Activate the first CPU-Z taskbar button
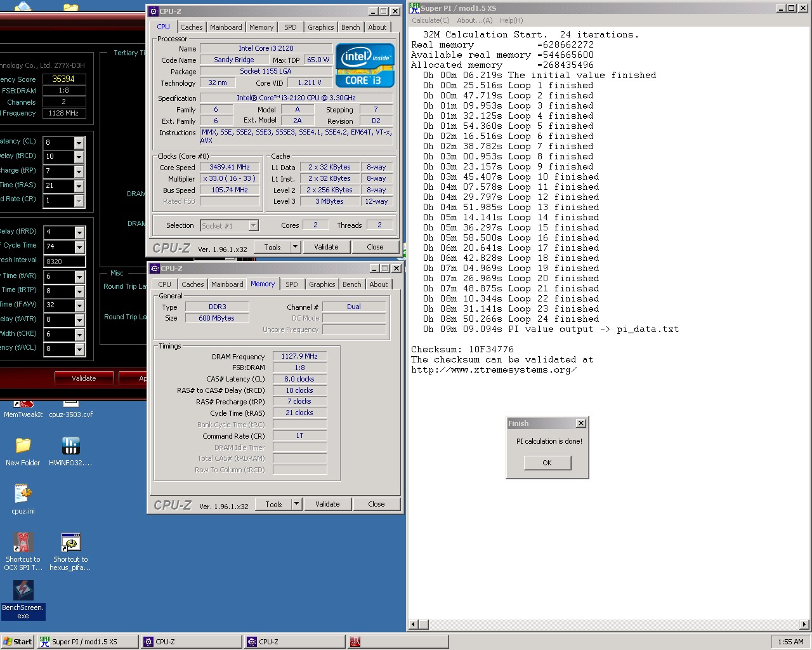Image resolution: width=812 pixels, height=650 pixels. tap(191, 642)
